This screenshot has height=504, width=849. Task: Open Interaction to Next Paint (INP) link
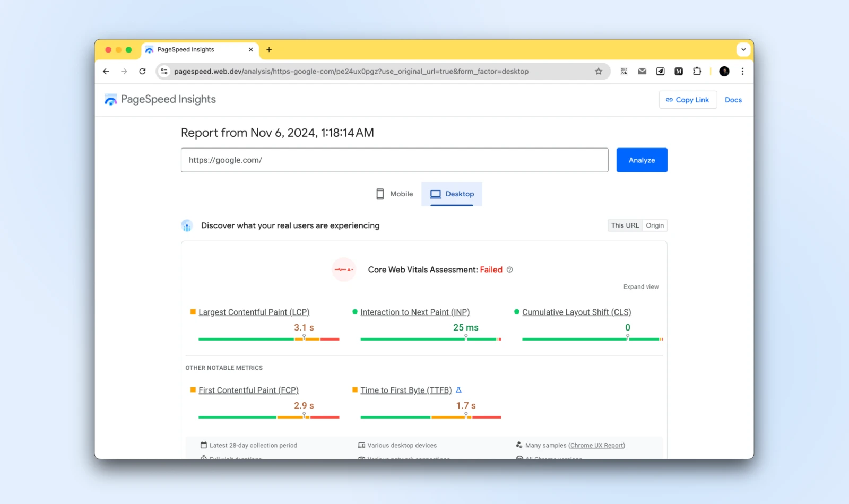[415, 312]
